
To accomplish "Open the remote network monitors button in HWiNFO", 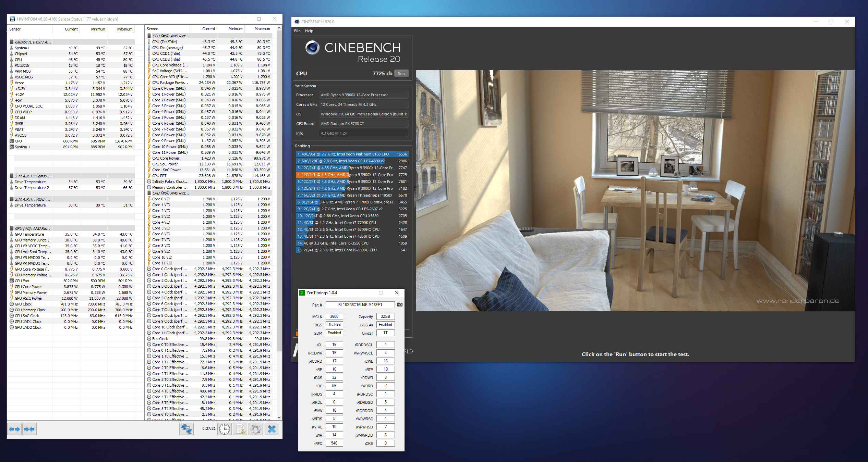I will click(186, 429).
